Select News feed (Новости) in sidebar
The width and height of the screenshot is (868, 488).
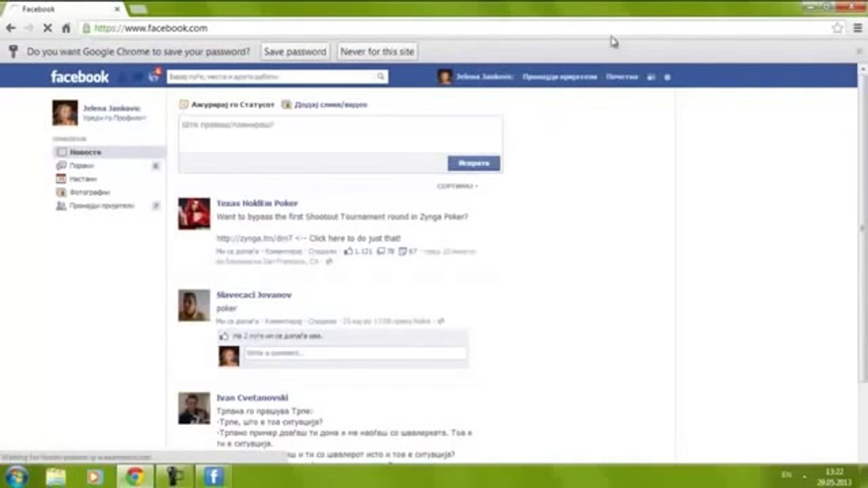tap(109, 152)
